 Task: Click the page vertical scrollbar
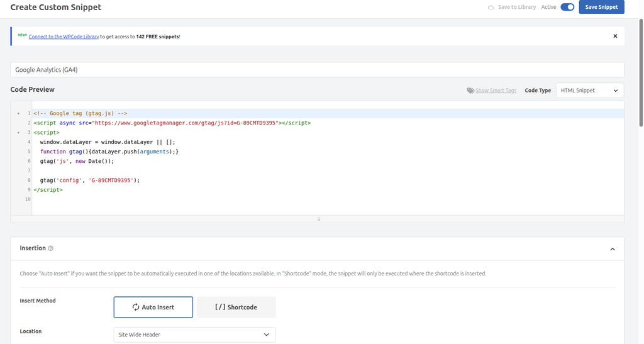(x=641, y=72)
